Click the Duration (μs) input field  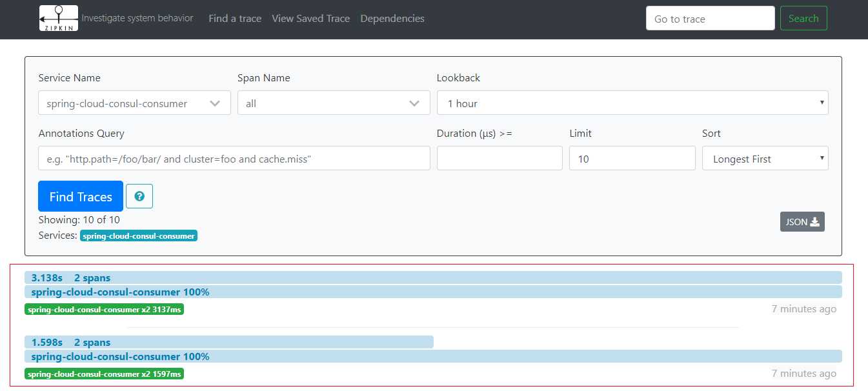click(500, 158)
